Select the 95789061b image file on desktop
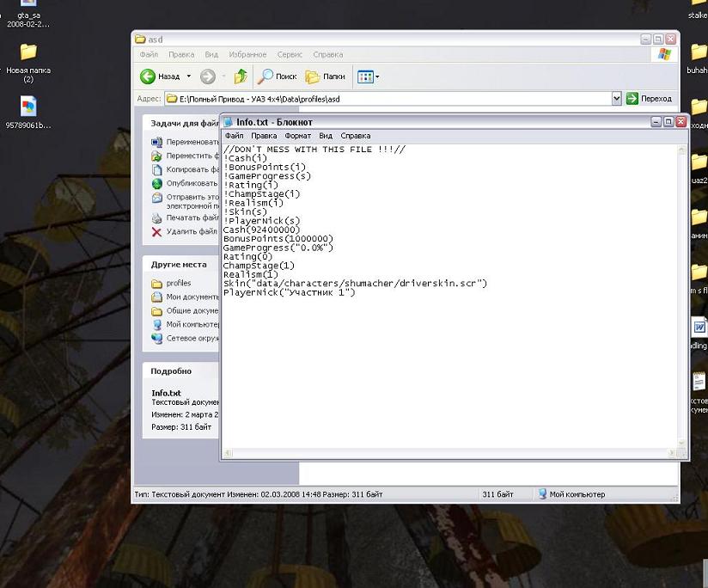The image size is (708, 588). (28, 113)
